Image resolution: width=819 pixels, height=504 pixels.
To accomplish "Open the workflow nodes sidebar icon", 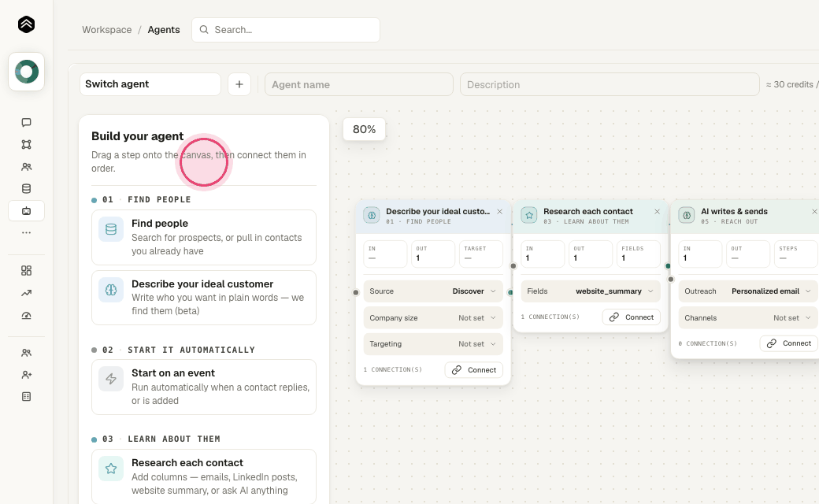I will 26,145.
